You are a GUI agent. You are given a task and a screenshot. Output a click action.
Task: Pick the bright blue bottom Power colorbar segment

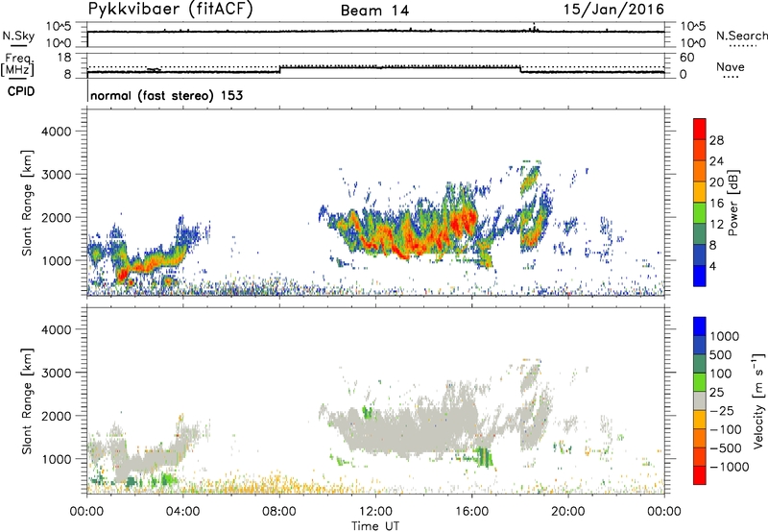(x=700, y=276)
